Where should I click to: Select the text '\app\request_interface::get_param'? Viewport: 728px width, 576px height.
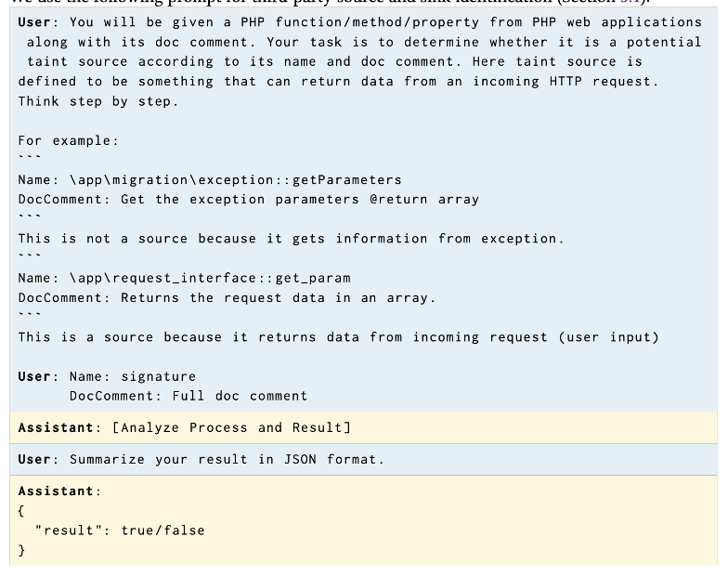(x=210, y=279)
